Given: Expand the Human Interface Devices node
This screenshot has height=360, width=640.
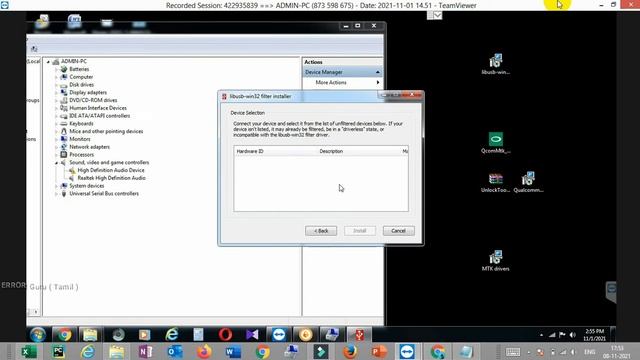Looking at the screenshot, I should pyautogui.click(x=56, y=108).
